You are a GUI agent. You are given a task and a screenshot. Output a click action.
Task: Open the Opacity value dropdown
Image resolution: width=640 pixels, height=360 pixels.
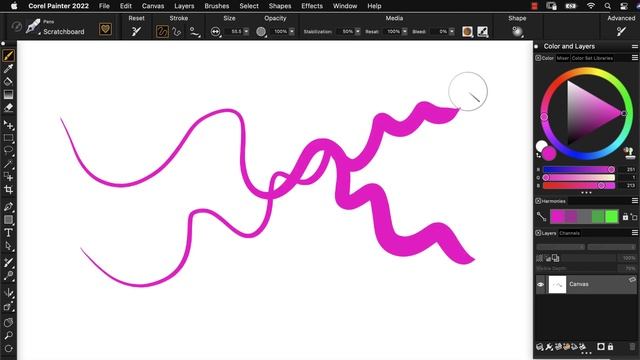pyautogui.click(x=292, y=31)
